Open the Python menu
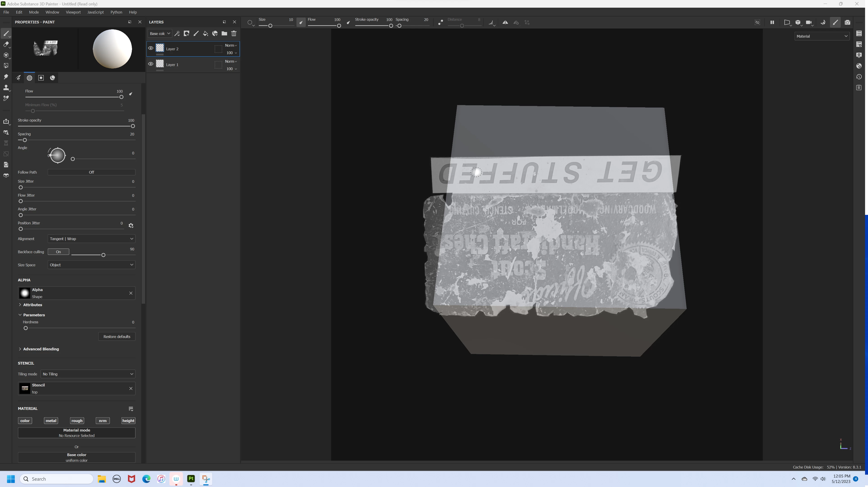This screenshot has height=487, width=868. coord(116,12)
